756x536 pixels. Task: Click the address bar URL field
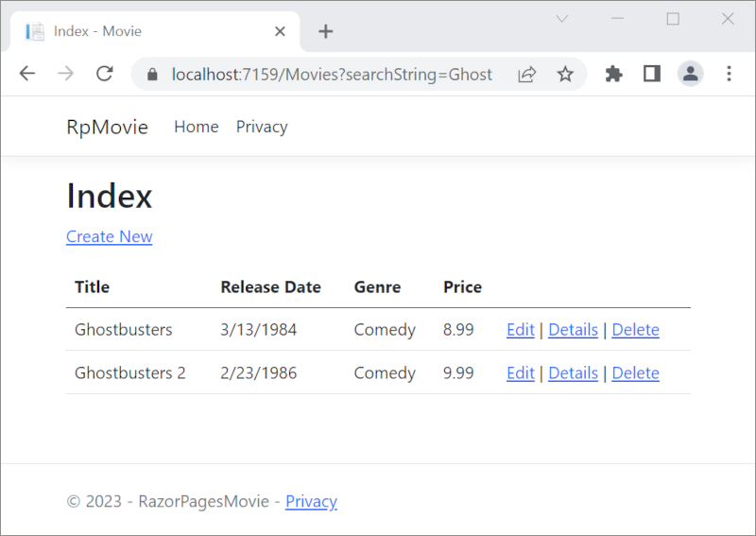331,74
